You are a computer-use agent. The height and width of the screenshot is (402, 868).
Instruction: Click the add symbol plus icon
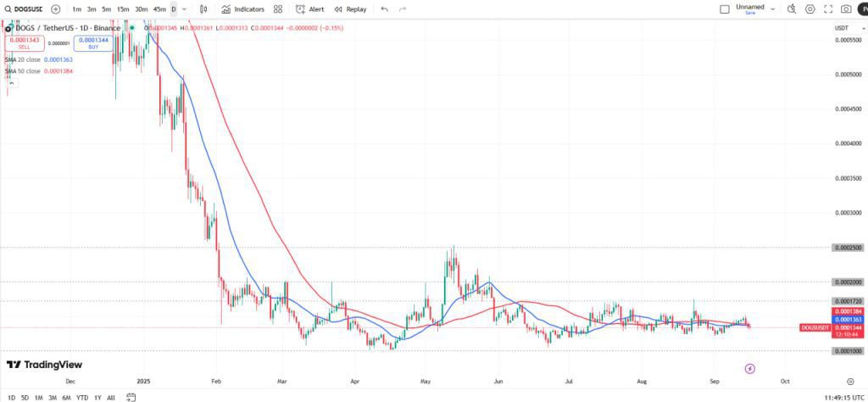pos(56,9)
